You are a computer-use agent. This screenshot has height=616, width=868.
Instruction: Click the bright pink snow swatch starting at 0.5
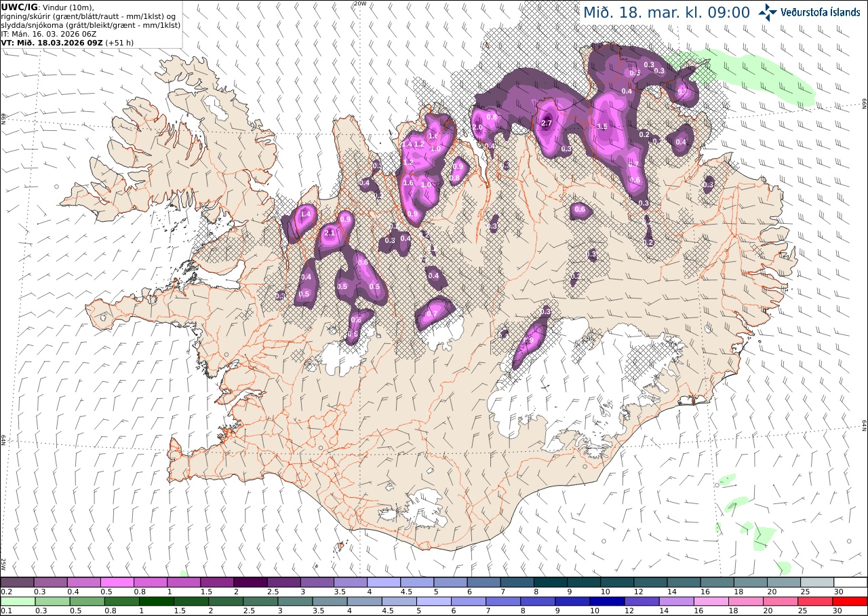[117, 582]
